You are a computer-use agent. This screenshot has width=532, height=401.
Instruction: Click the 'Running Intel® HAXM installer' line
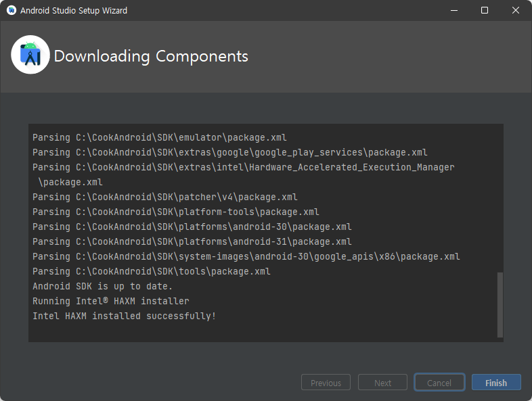tap(110, 301)
